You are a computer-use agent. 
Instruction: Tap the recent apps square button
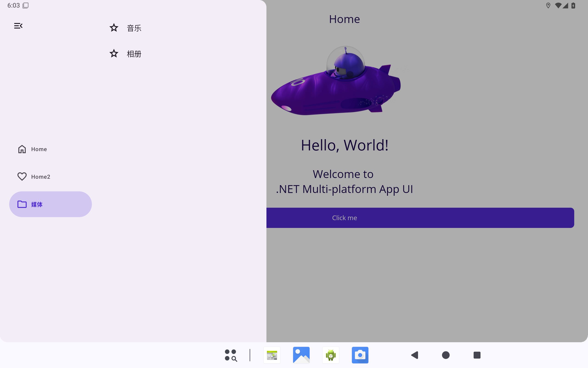(x=477, y=355)
